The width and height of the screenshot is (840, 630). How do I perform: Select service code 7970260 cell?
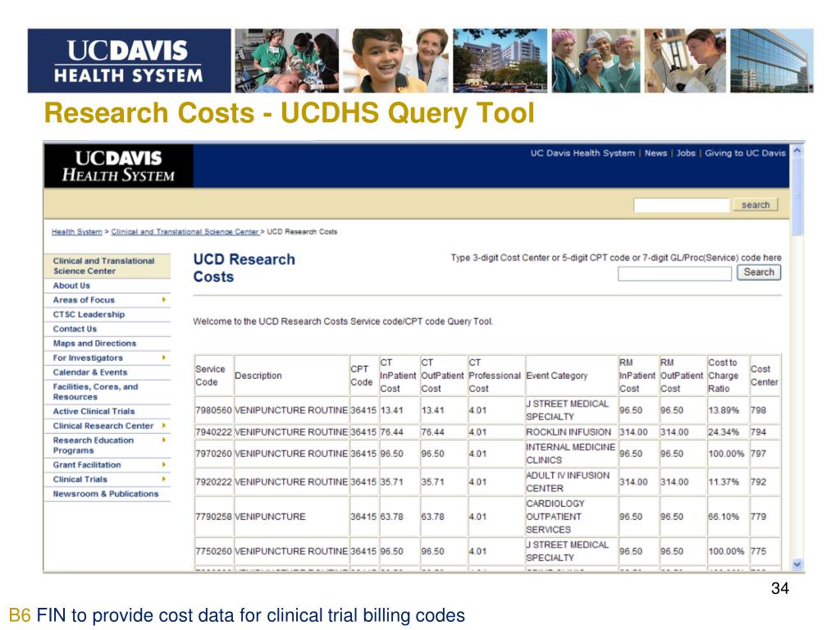(214, 454)
